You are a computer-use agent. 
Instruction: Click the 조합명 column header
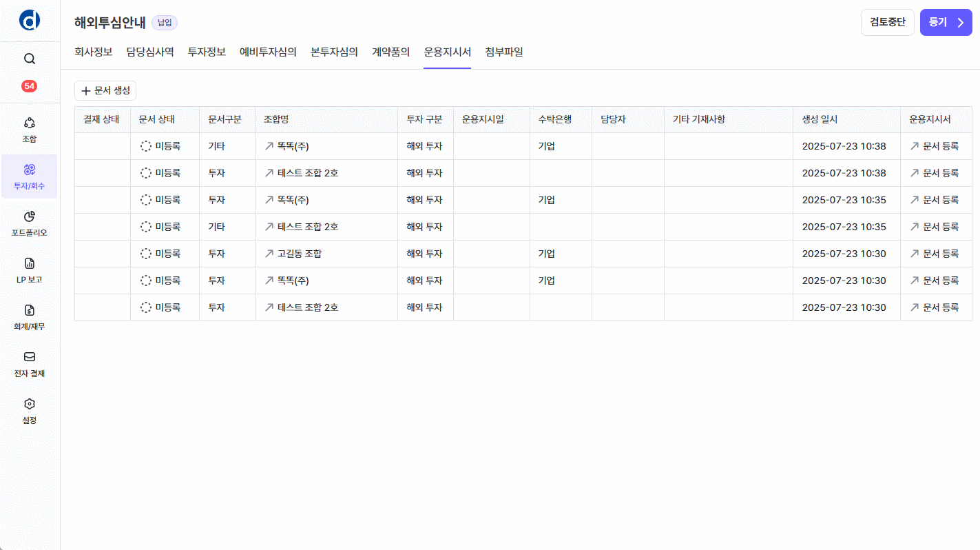pos(326,119)
